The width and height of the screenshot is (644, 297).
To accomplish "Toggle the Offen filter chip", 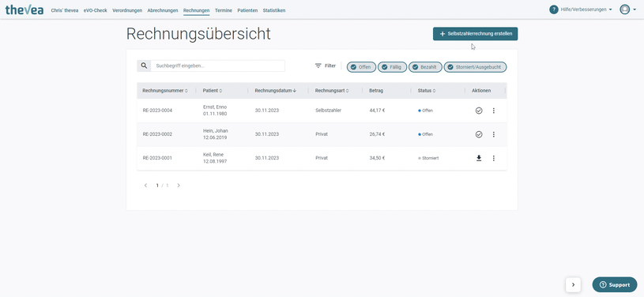I will click(x=361, y=67).
